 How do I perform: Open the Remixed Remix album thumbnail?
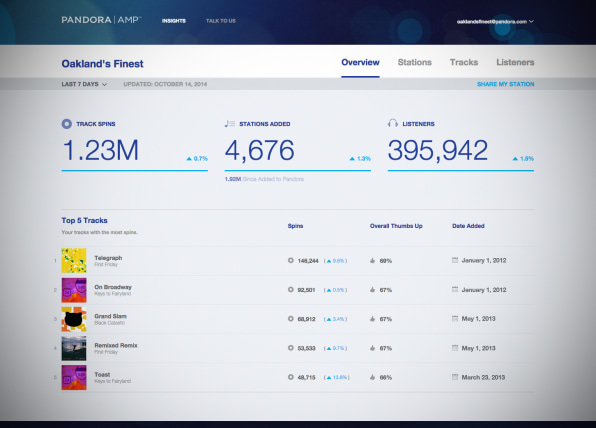74,348
